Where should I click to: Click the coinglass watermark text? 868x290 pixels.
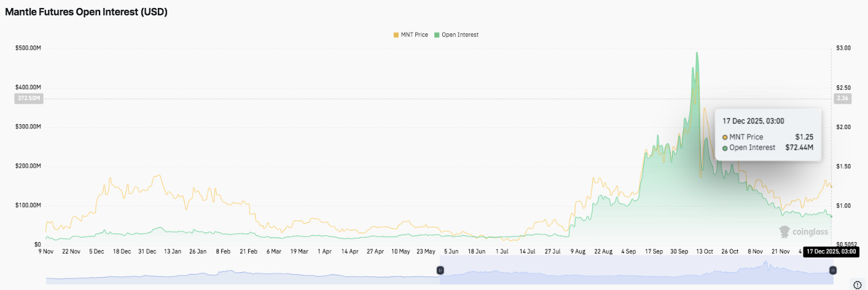810,232
